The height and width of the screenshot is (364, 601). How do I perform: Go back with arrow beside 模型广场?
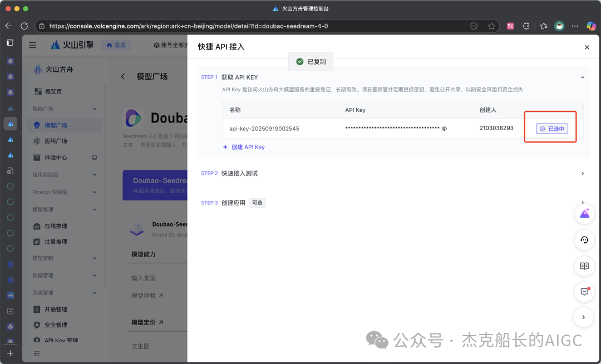122,76
